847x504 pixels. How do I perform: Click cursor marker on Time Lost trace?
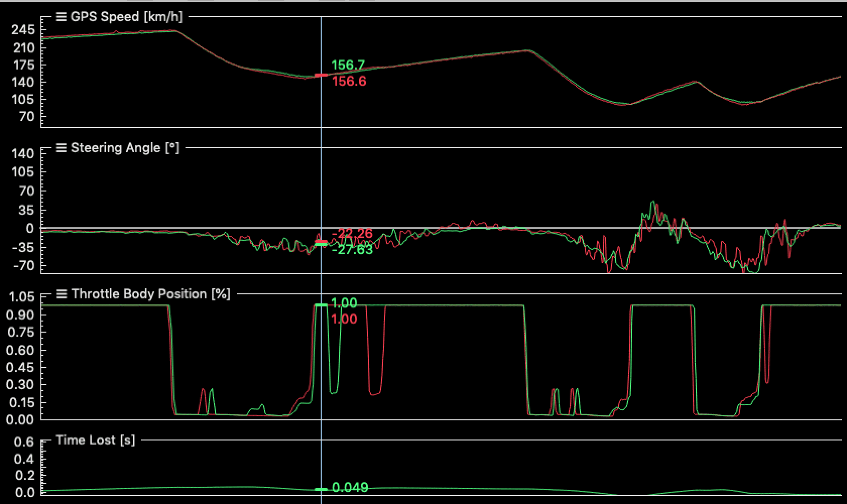point(321,489)
